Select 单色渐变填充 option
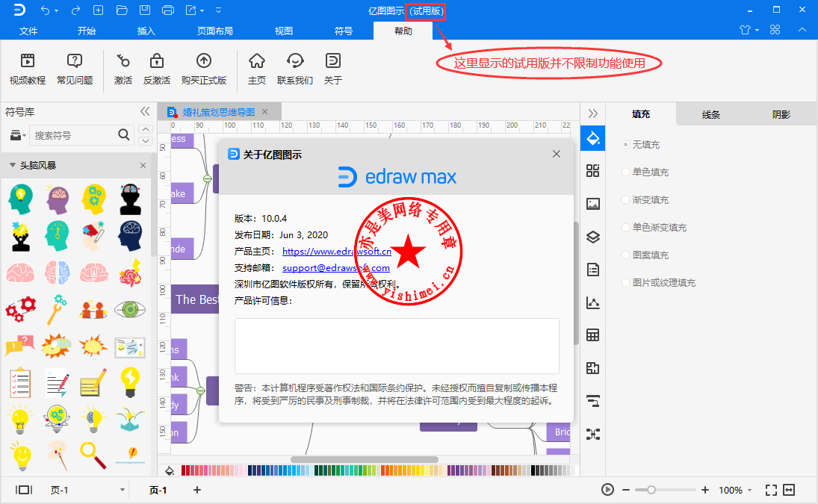The image size is (818, 504). click(654, 227)
